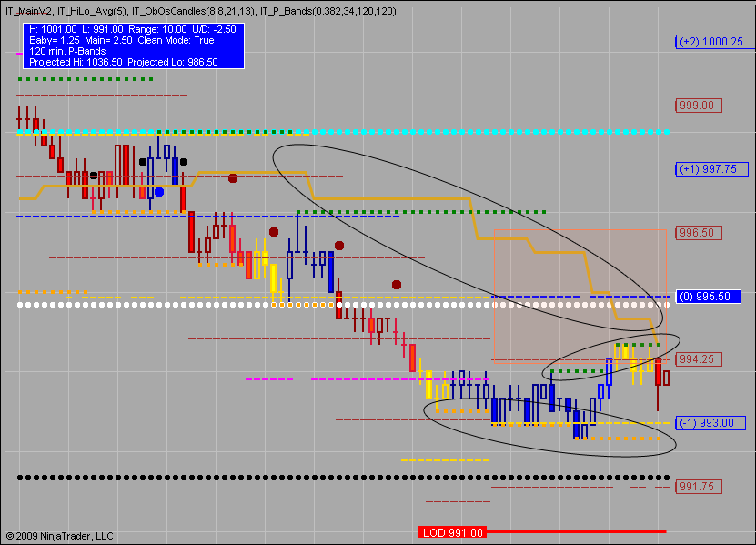This screenshot has height=545, width=756.
Task: Click the LOD 991.00 marker label
Action: point(453,532)
